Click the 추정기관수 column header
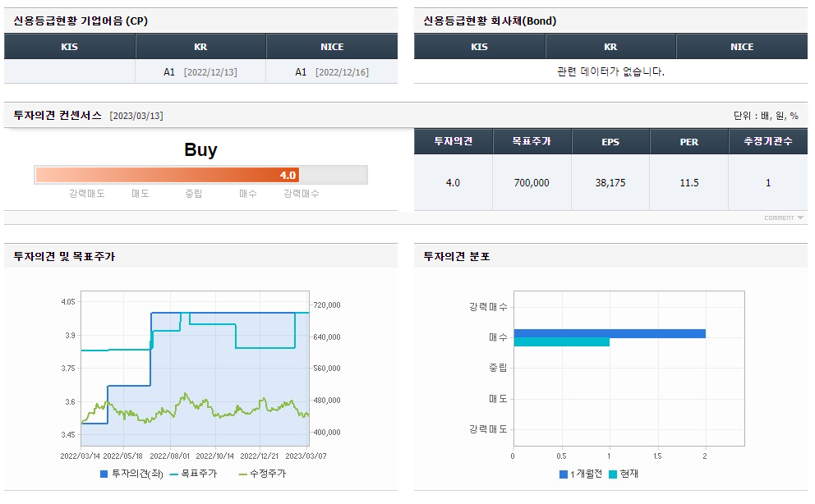 tap(768, 142)
